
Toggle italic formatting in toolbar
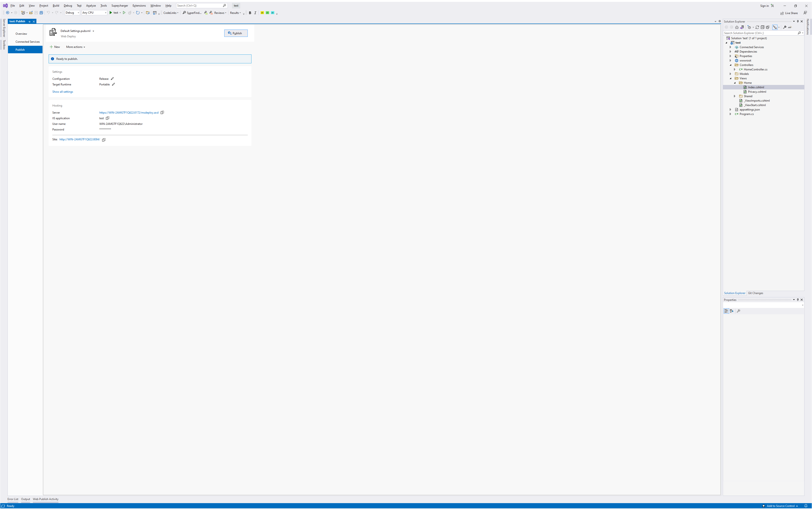tap(255, 13)
